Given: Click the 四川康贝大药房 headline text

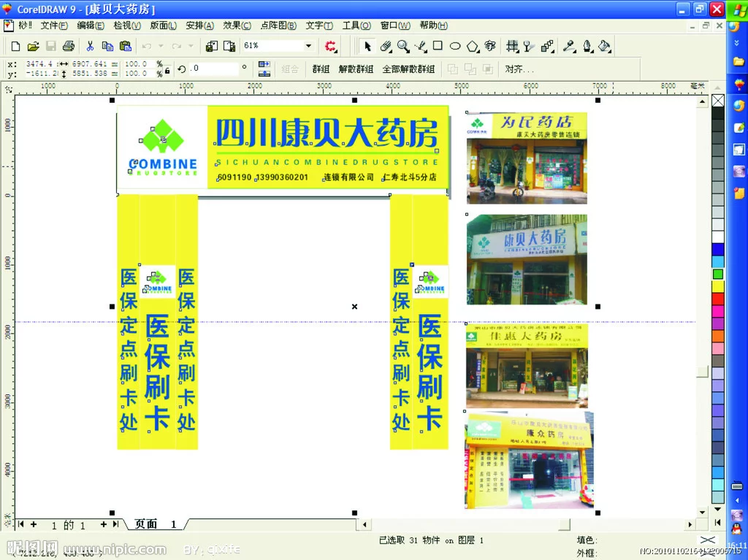Looking at the screenshot, I should click(327, 133).
